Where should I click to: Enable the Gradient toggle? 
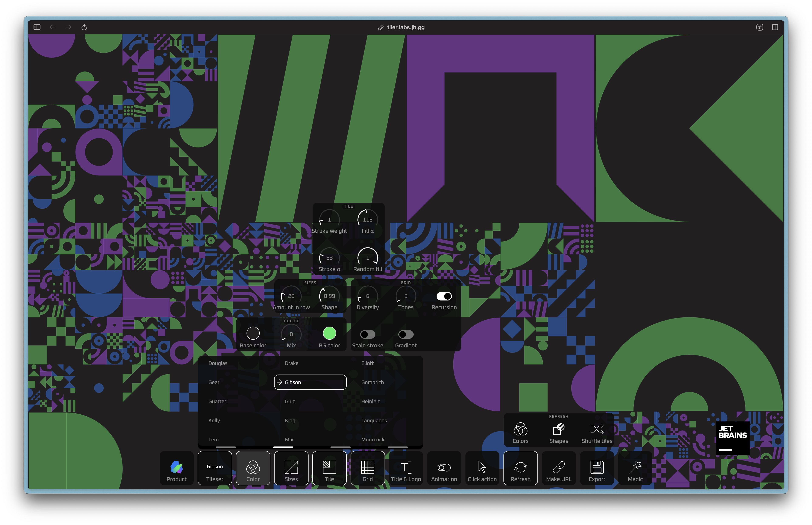(x=406, y=334)
